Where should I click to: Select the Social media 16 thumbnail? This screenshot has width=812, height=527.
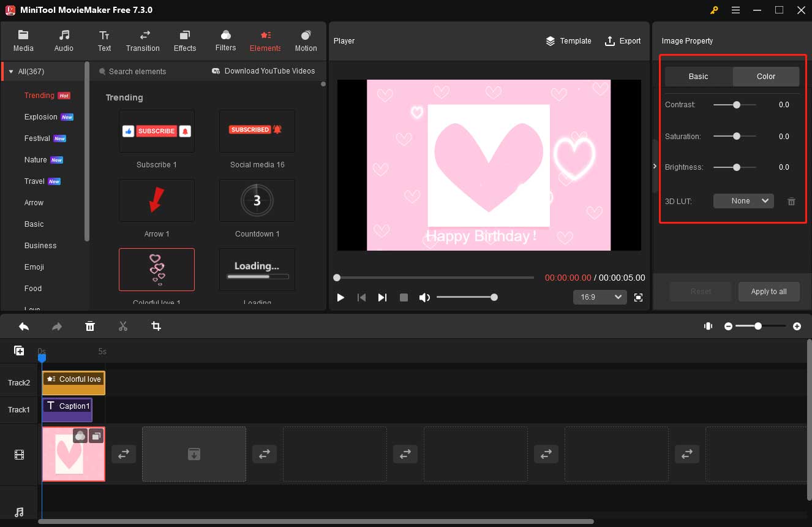257,131
